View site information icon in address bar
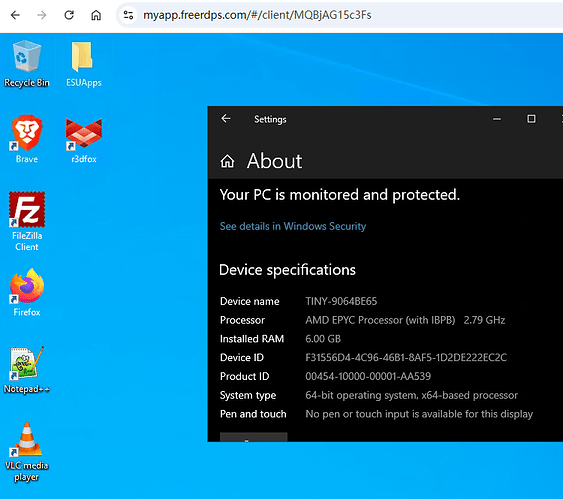The width and height of the screenshot is (563, 499). tap(128, 15)
